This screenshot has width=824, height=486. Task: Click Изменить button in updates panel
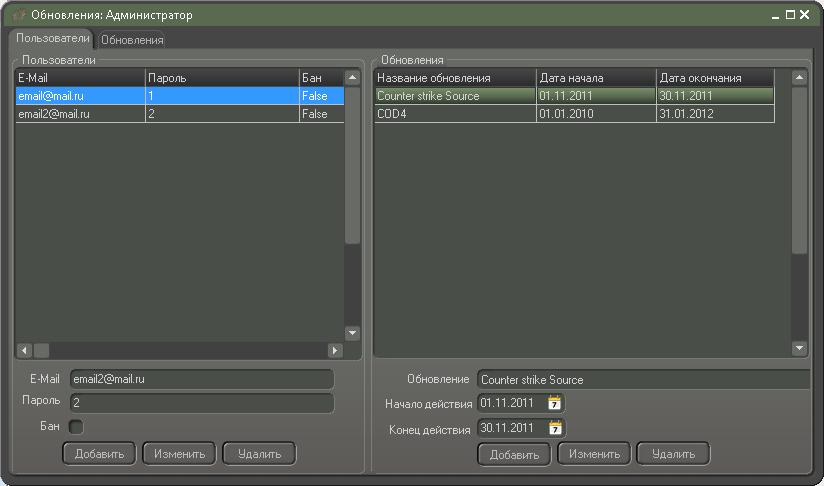click(594, 454)
